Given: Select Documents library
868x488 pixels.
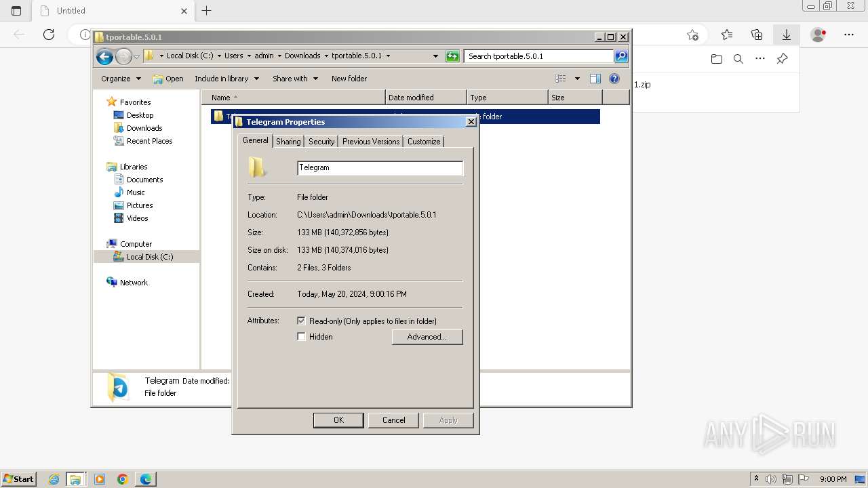Looking at the screenshot, I should coord(144,180).
